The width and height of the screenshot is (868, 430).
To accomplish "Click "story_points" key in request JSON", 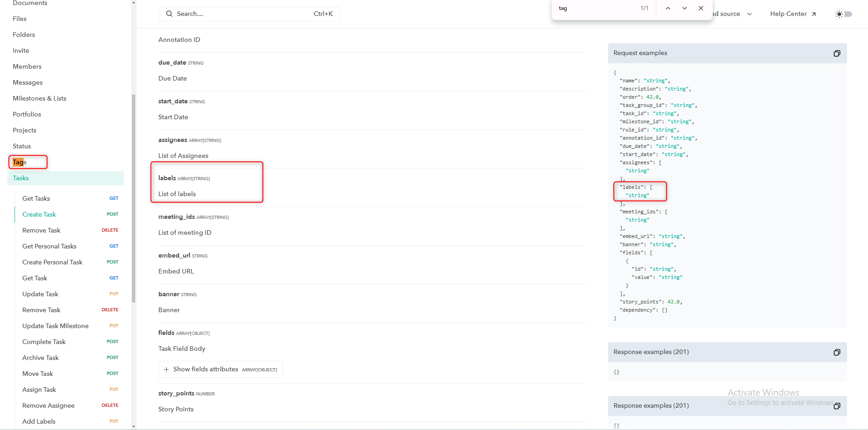I will (640, 302).
